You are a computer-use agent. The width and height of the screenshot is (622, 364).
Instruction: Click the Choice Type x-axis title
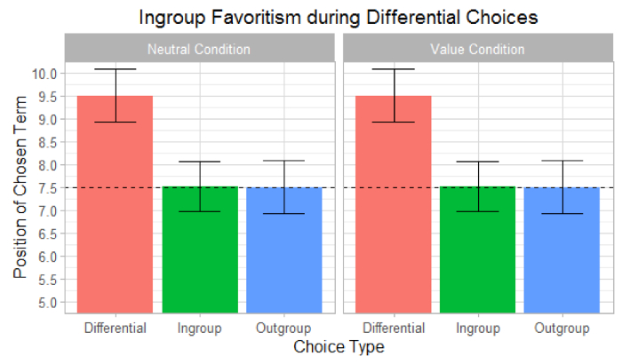(x=339, y=347)
